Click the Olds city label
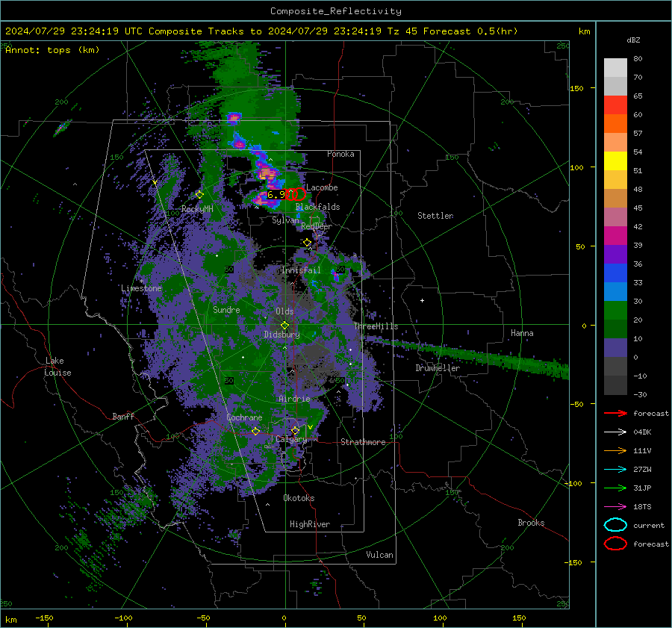Screen dimensions: 672x628 [x=284, y=311]
